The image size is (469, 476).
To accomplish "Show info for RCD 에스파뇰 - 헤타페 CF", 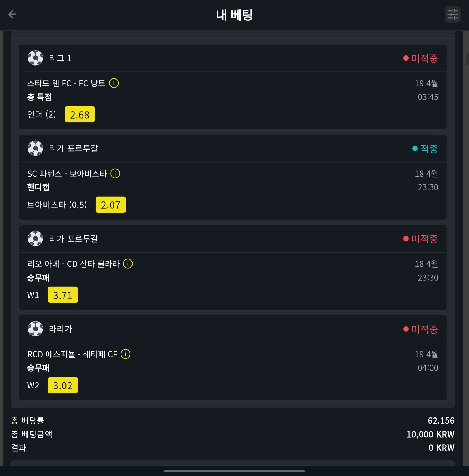I will point(126,354).
